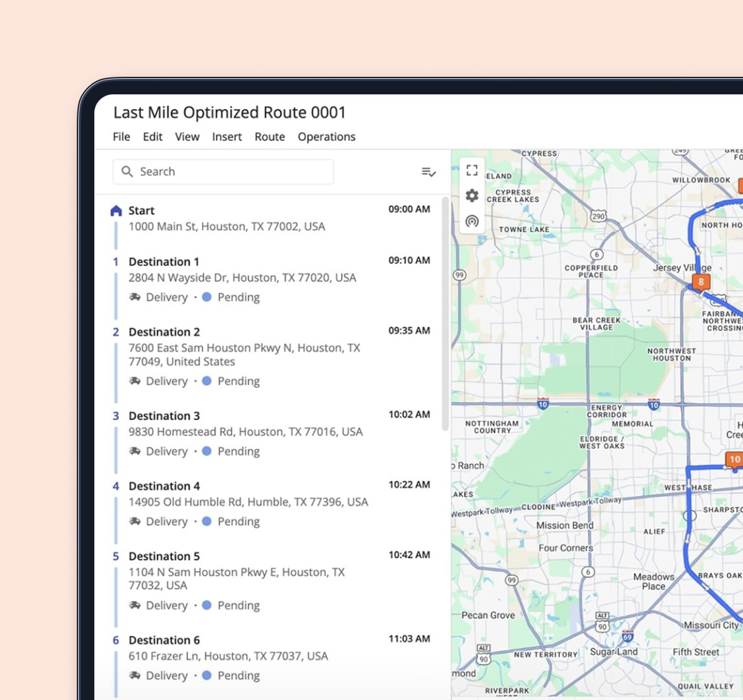Click Destination 1 pending status dot
This screenshot has width=743, height=700.
point(207,297)
